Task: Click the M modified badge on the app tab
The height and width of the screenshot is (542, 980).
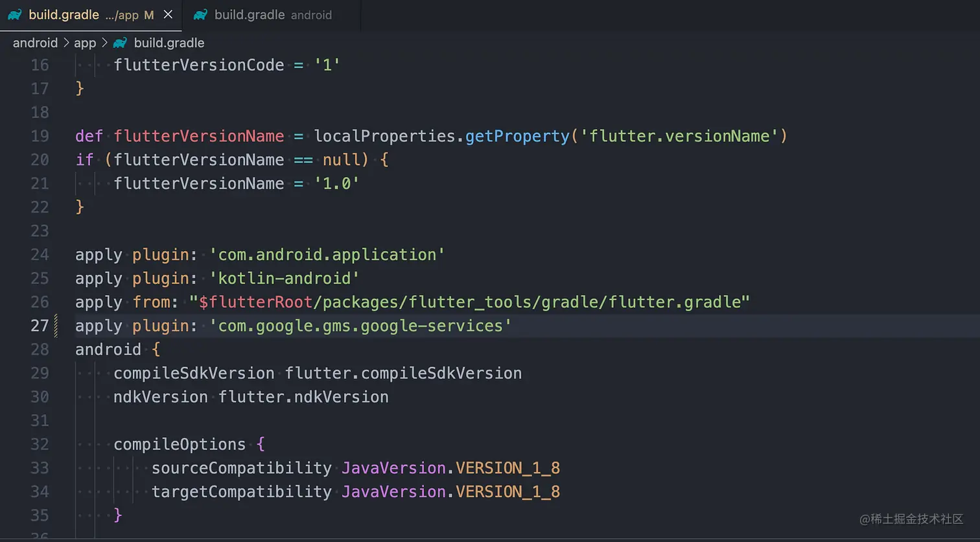Action: coord(149,15)
